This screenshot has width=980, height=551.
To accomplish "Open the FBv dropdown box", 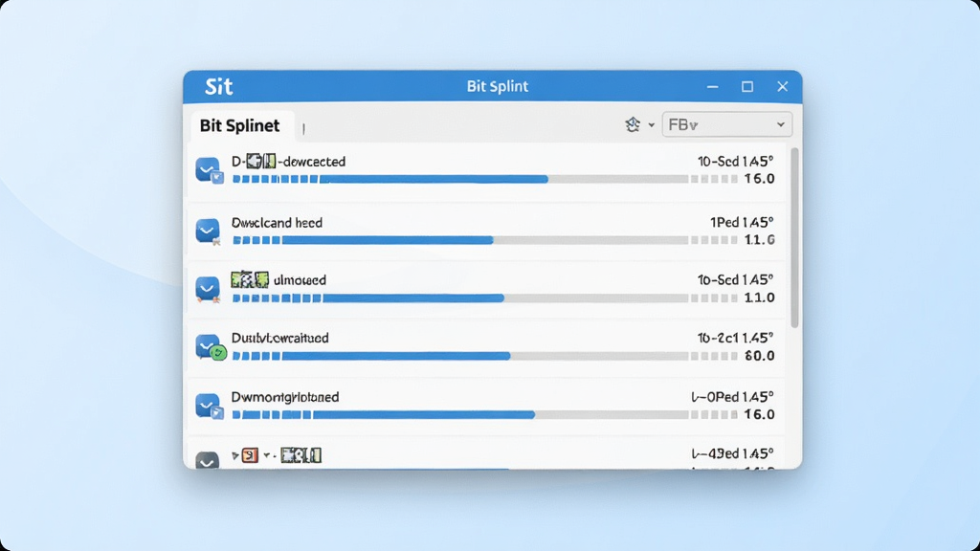I will (727, 124).
